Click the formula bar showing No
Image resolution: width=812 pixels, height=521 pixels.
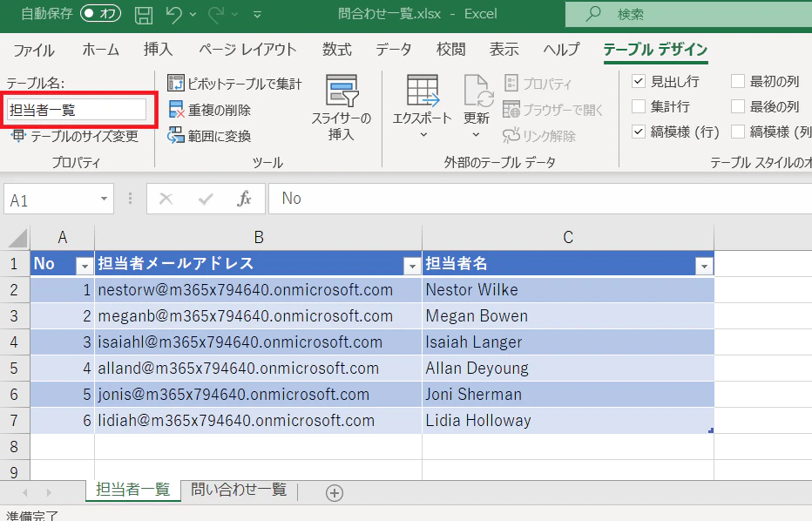click(x=540, y=199)
